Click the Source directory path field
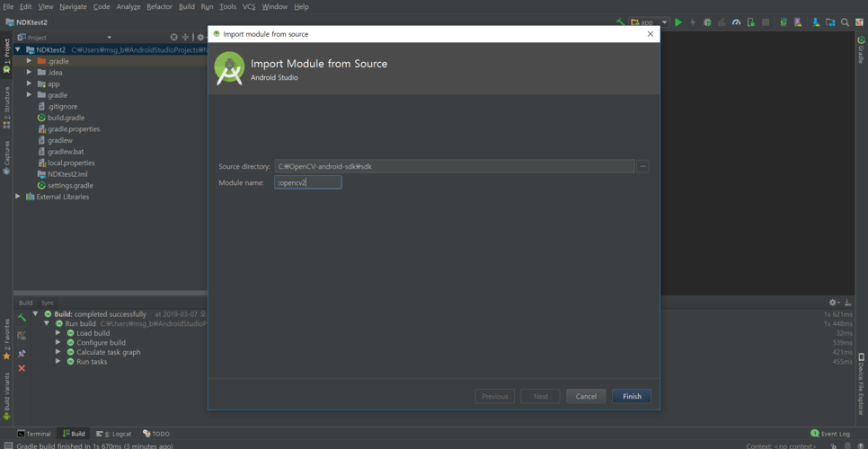This screenshot has width=868, height=449. pyautogui.click(x=455, y=166)
